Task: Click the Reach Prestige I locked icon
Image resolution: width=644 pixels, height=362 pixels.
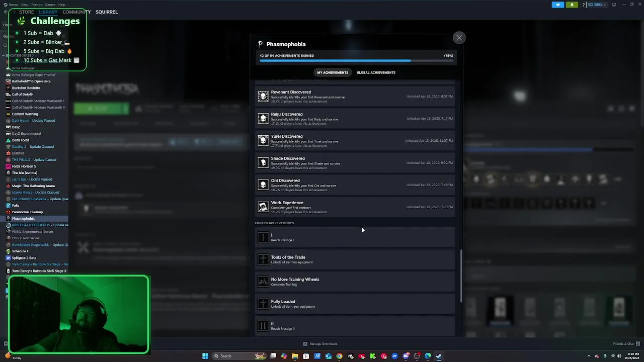Action: pos(263,237)
